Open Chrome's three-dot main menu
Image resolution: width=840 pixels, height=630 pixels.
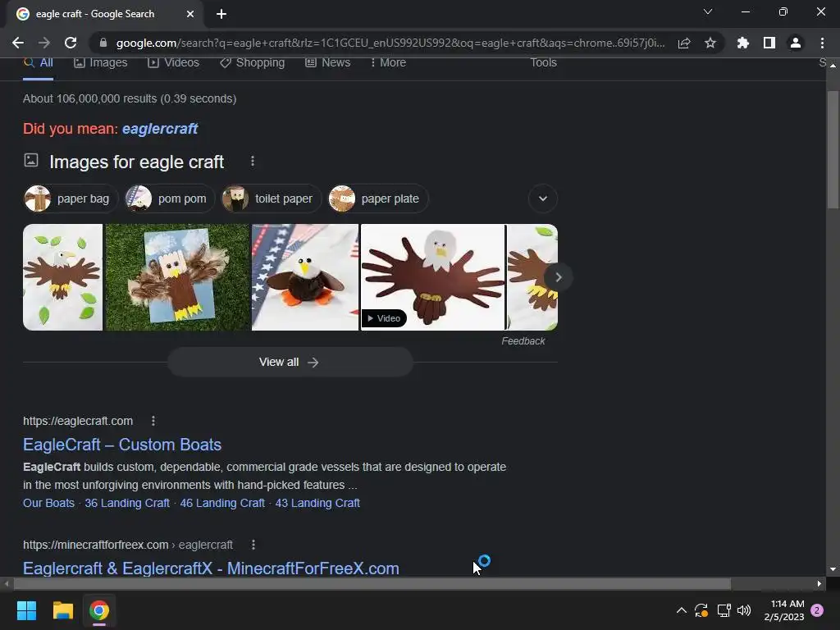(822, 43)
